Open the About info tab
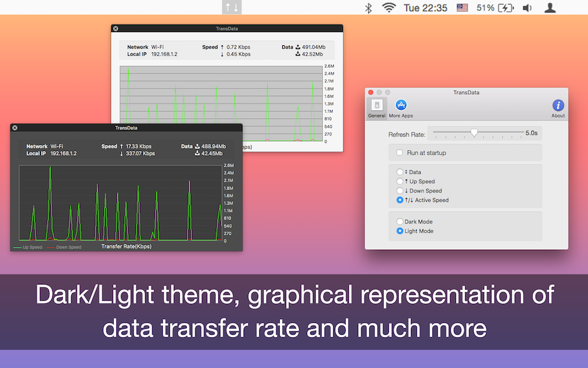Screen dimensions: 588x368 pyautogui.click(x=558, y=109)
